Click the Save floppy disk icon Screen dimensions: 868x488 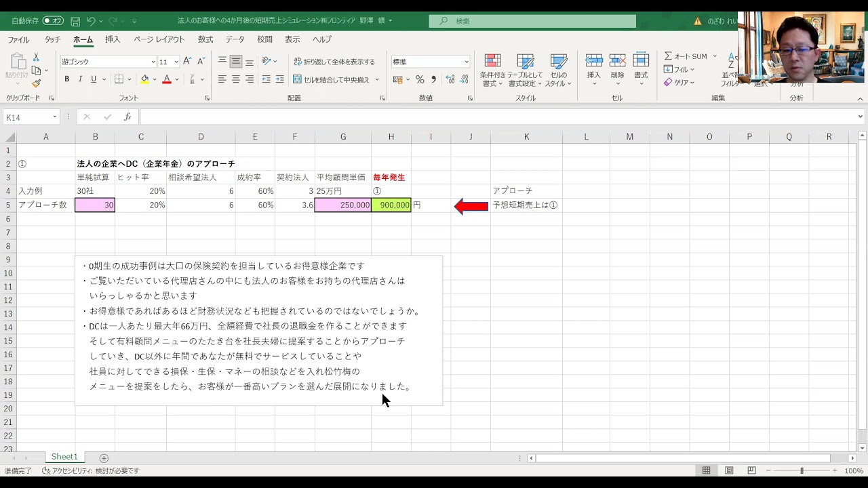click(75, 21)
